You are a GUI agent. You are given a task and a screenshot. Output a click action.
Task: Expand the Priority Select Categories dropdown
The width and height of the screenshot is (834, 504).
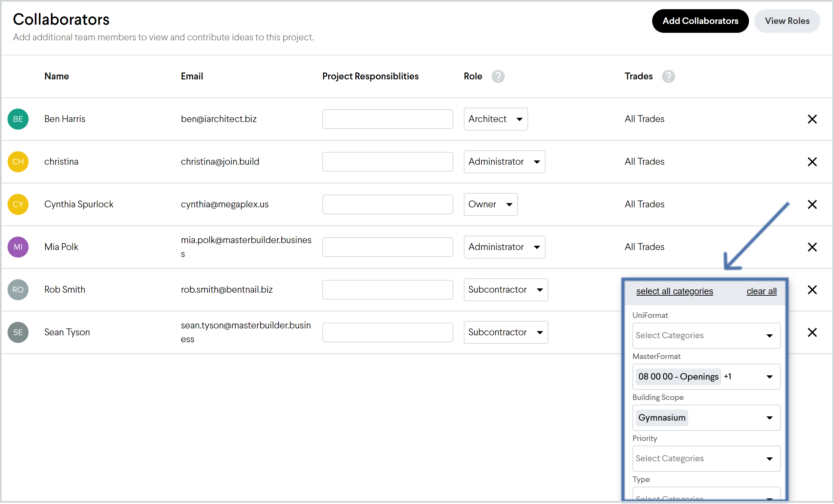coord(706,459)
